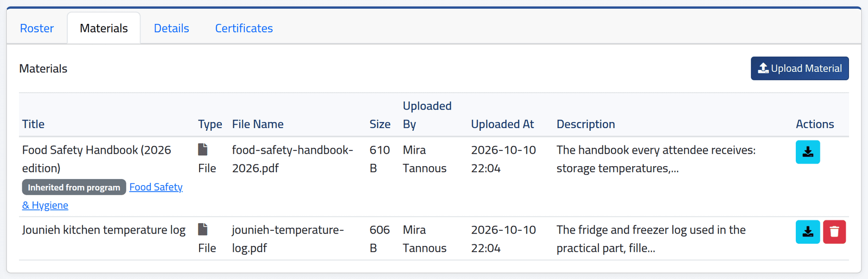
Task: Click the handbook description text
Action: pyautogui.click(x=656, y=159)
